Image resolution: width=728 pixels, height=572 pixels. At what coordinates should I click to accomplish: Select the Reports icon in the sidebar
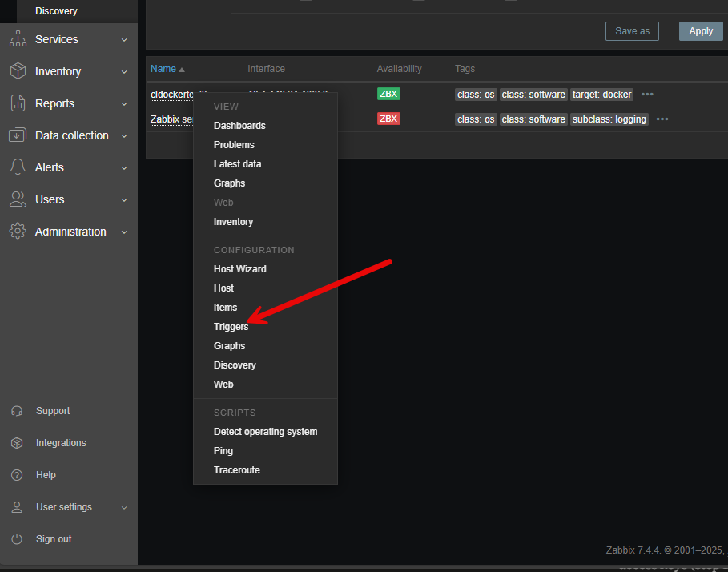(18, 103)
